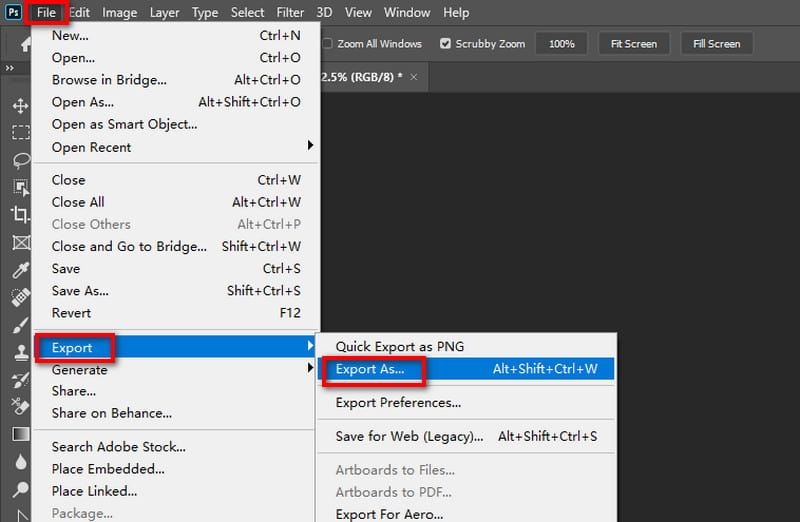The image size is (800, 522).
Task: Open the Help menu
Action: tap(456, 12)
